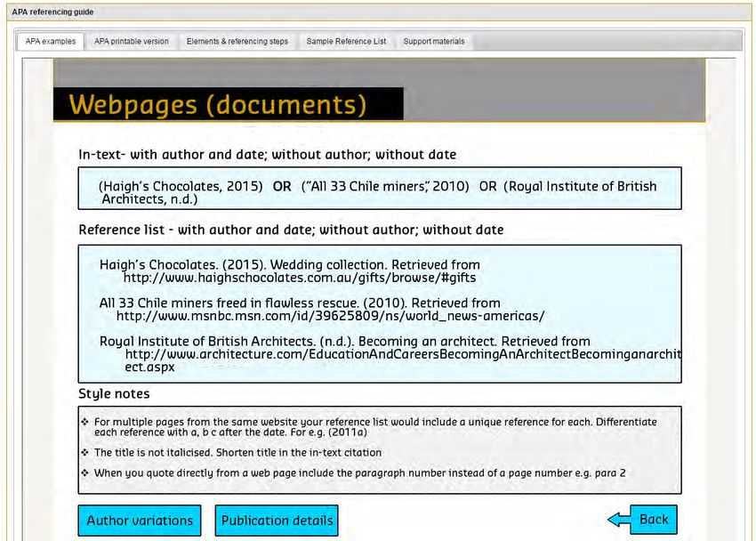
Task: Click the Webpages (documents) heading
Action: 218,104
